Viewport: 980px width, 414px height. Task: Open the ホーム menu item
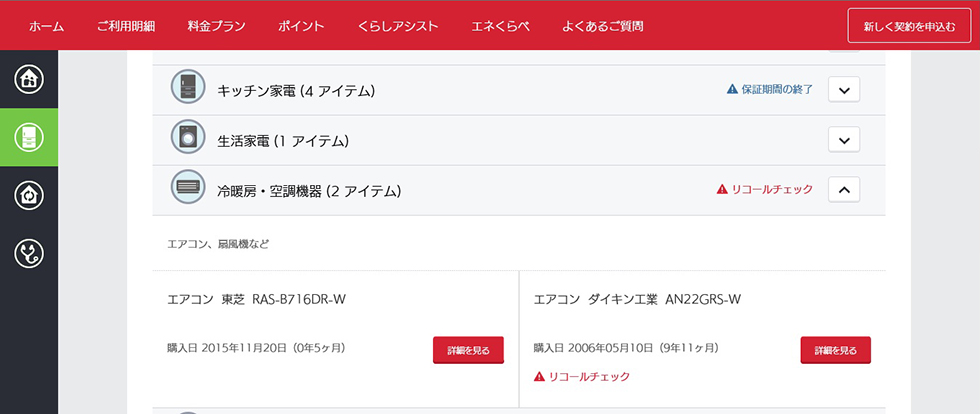46,26
